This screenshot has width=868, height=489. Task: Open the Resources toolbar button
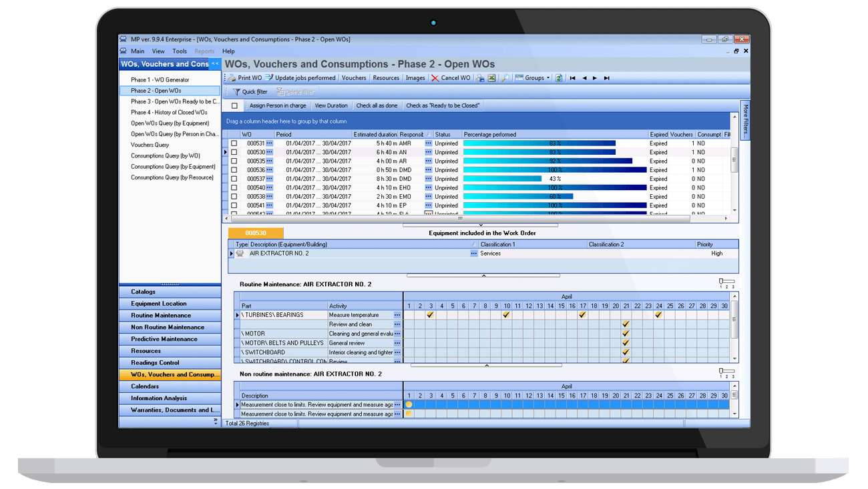386,78
